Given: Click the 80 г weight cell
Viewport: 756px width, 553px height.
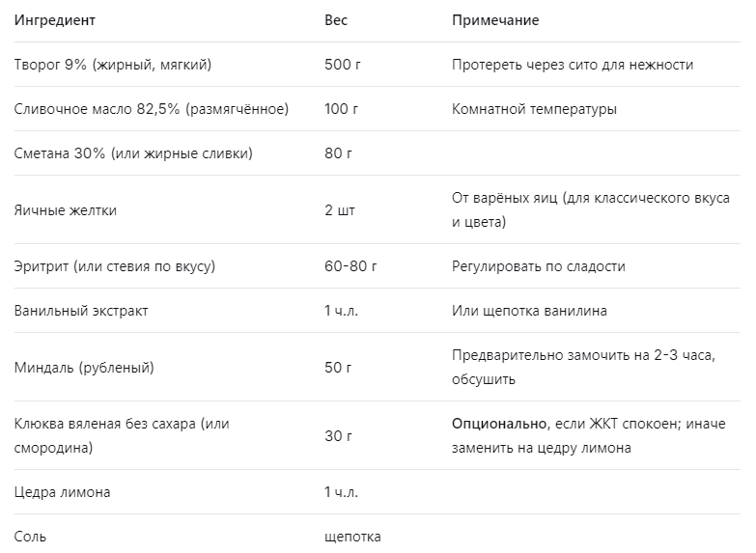Looking at the screenshot, I should pos(338,153).
